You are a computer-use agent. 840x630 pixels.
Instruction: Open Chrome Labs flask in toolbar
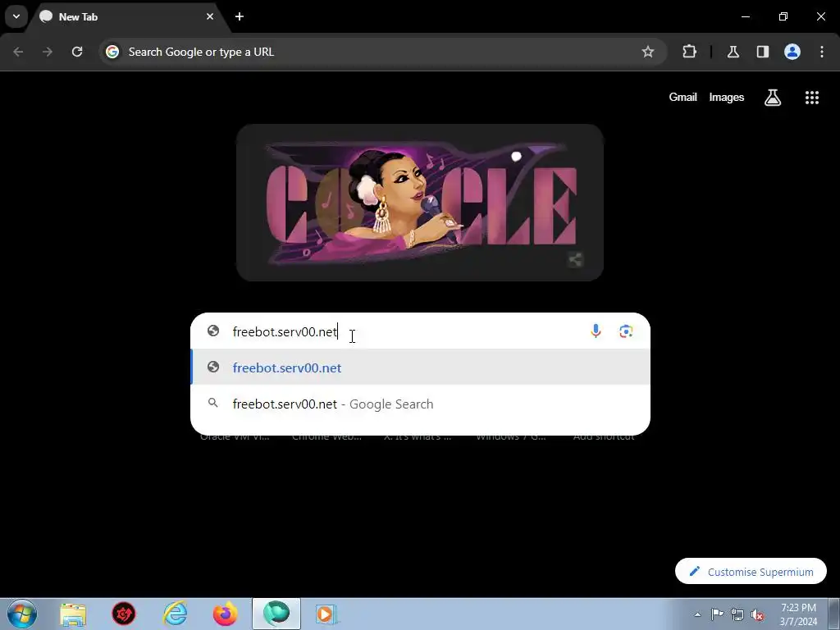[733, 52]
